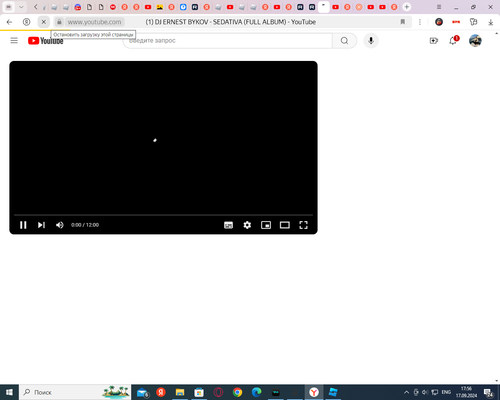Switch keyboard language ENG indicator

tap(446, 392)
